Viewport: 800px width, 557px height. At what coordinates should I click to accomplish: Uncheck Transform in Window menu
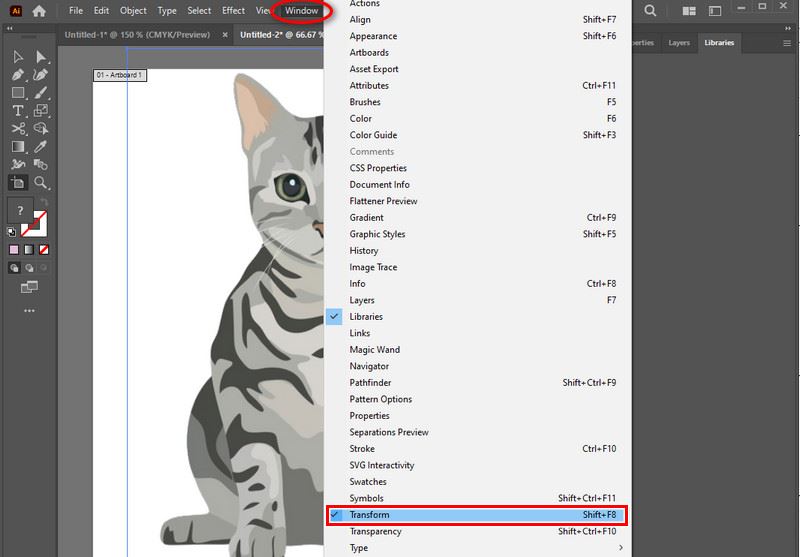pyautogui.click(x=476, y=515)
